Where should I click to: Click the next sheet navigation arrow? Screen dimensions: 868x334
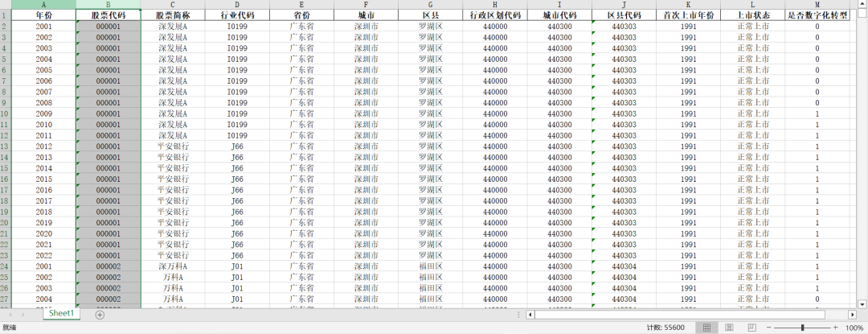(23, 315)
